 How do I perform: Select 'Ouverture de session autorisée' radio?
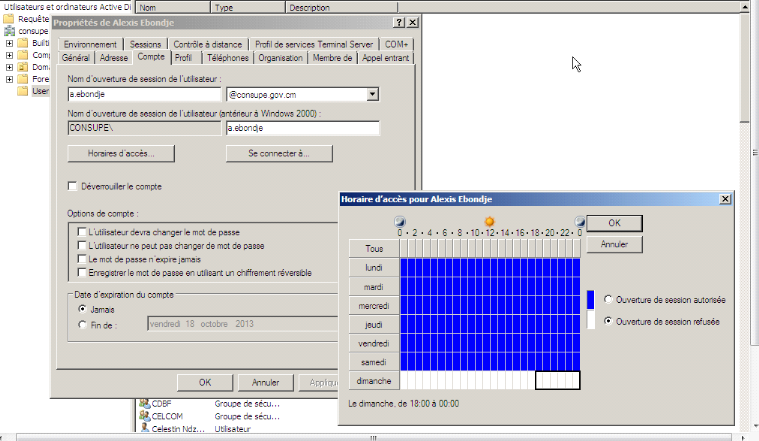coord(608,299)
